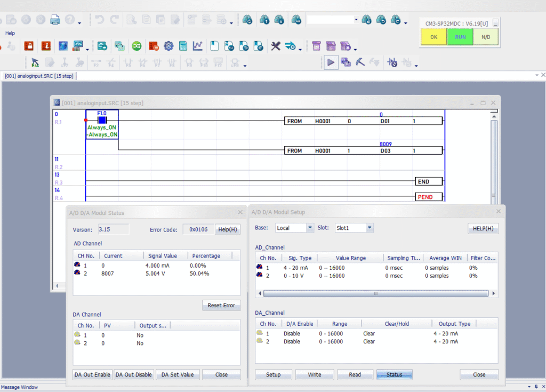Click the yellow OK status indicator

coord(433,37)
